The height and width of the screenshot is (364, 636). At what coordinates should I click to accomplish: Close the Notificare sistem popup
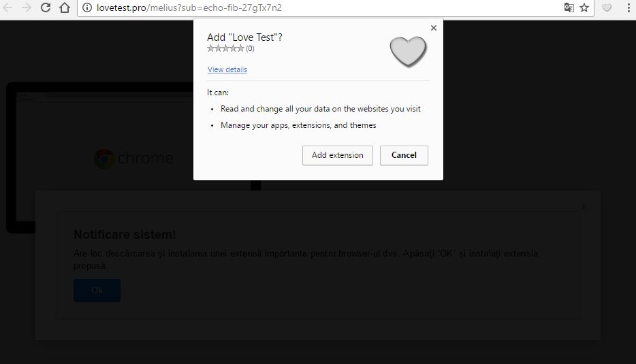pyautogui.click(x=584, y=207)
